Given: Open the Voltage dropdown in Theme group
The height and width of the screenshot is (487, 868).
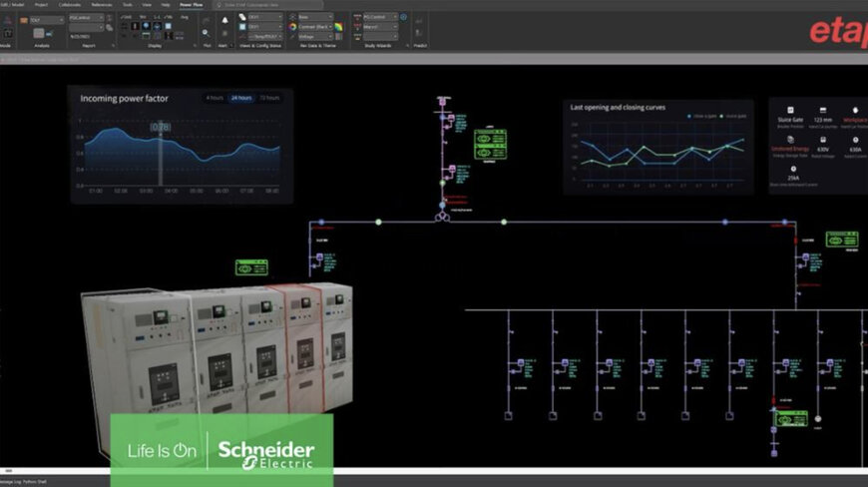Looking at the screenshot, I should coord(315,36).
